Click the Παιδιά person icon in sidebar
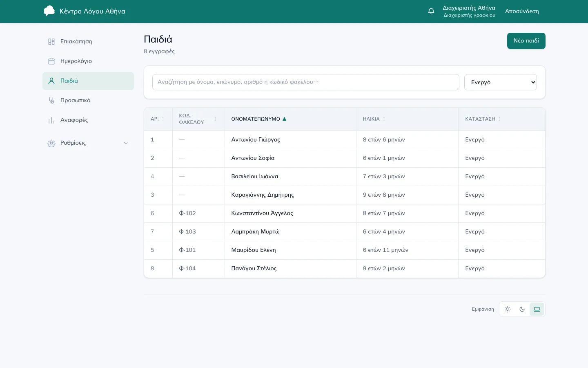Image resolution: width=588 pixels, height=368 pixels. [x=51, y=81]
